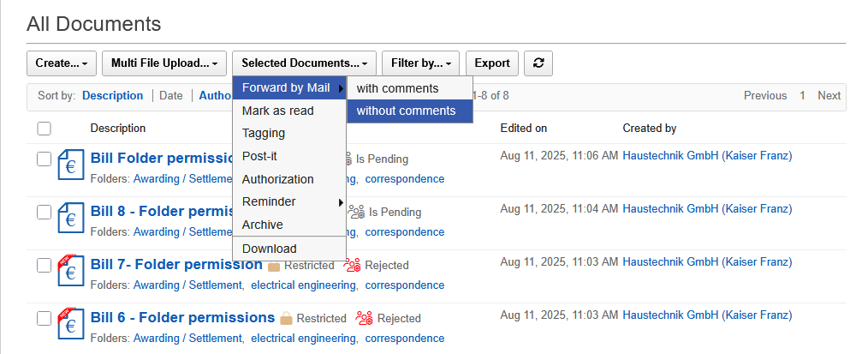Screen dimensions: 868x354
Task: Click the Rejected status icon on Bill 6
Action: [x=365, y=318]
